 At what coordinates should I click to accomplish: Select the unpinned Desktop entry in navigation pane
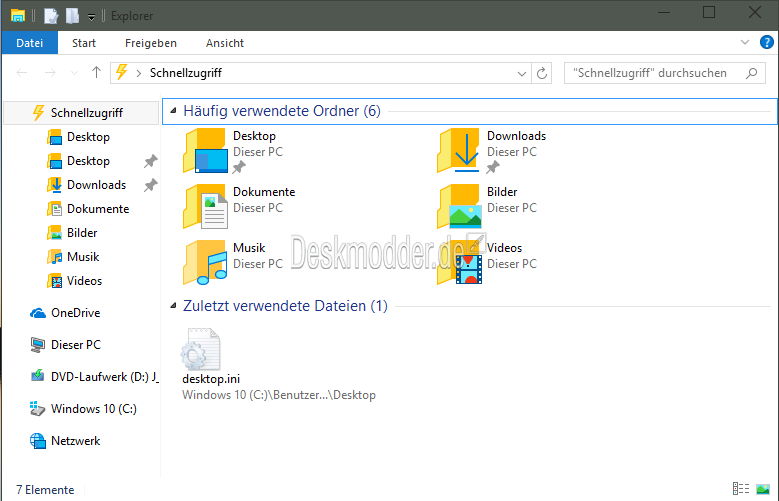pos(88,137)
